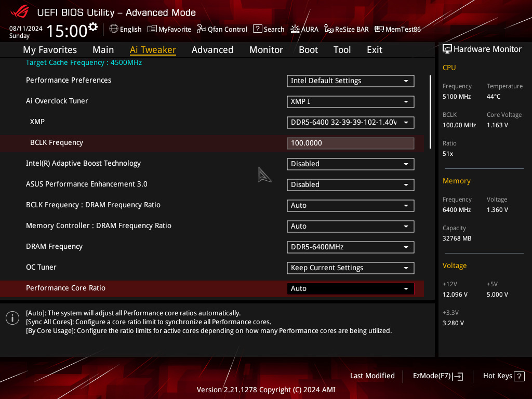Select the BCLK Frequency row label
Screen dimensions: 532x399
56,142
